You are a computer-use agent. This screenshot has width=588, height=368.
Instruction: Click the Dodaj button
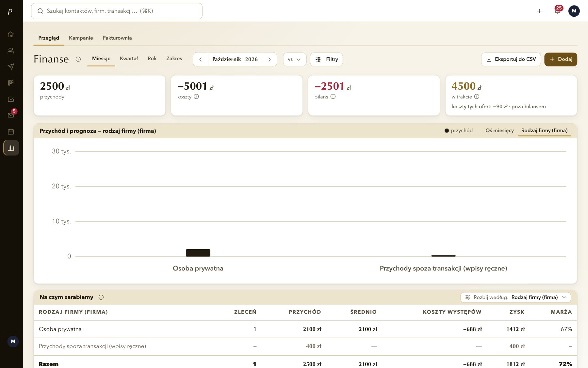click(x=561, y=59)
